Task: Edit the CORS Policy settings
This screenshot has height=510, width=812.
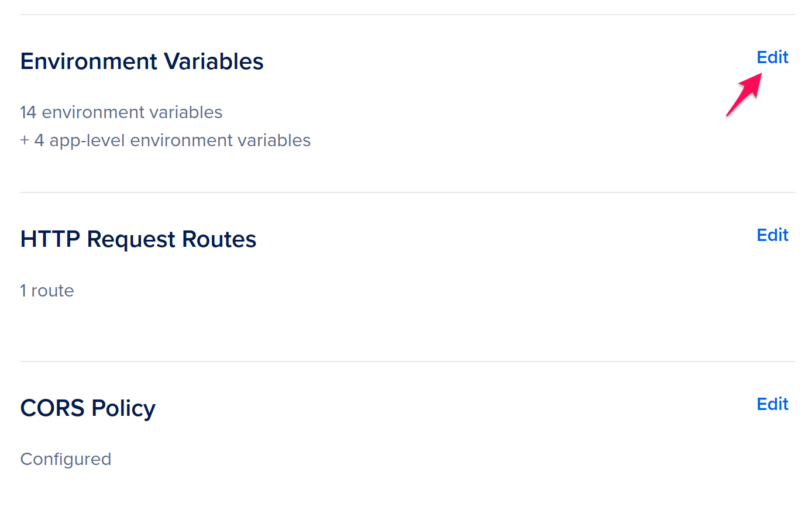Action: [772, 404]
